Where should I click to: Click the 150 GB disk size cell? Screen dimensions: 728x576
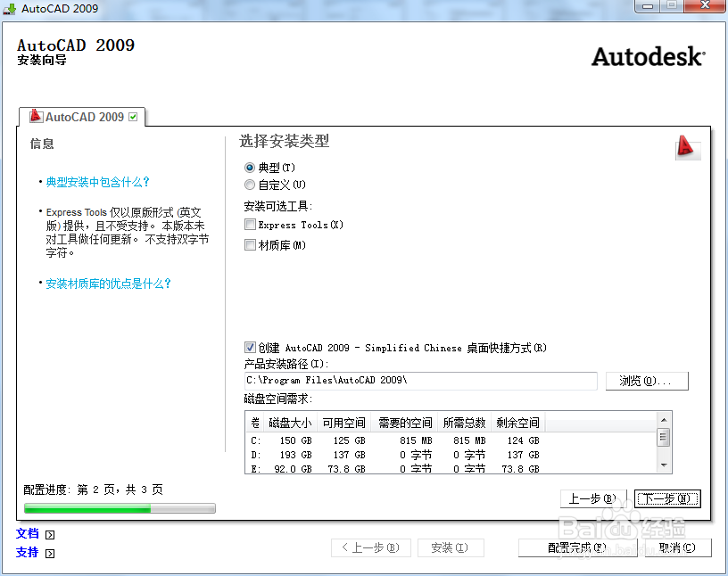pos(296,440)
